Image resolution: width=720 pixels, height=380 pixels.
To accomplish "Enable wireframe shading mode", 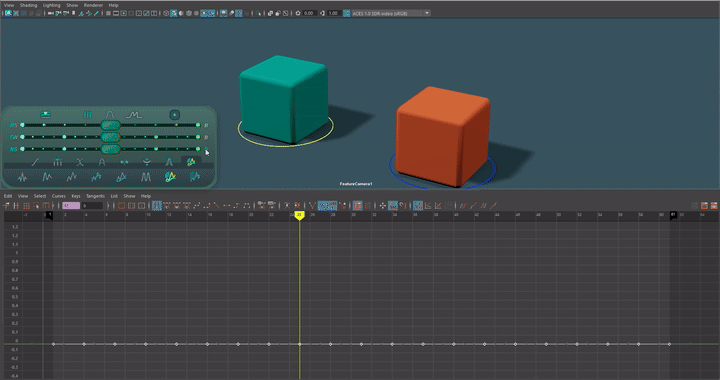I will [x=166, y=13].
